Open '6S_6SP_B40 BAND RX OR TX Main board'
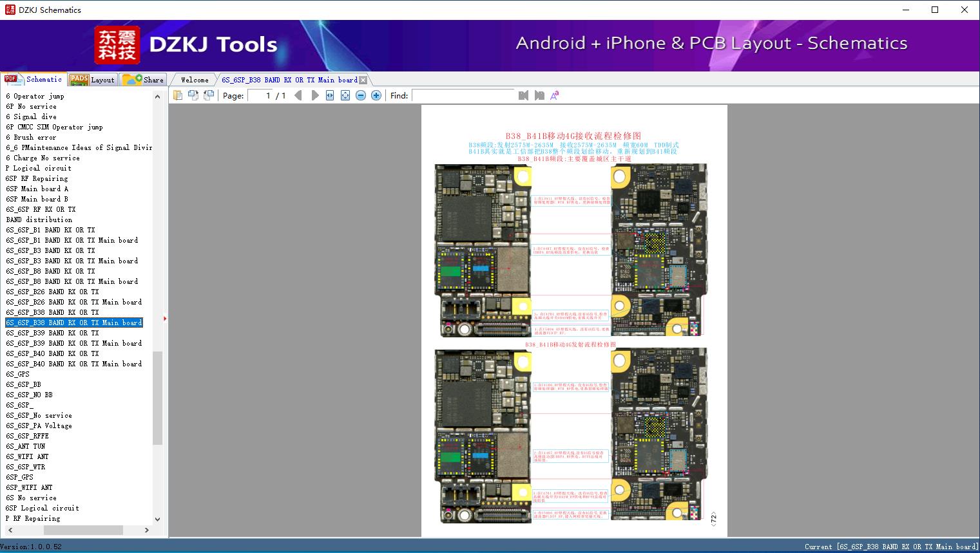The image size is (980, 553). coord(74,364)
